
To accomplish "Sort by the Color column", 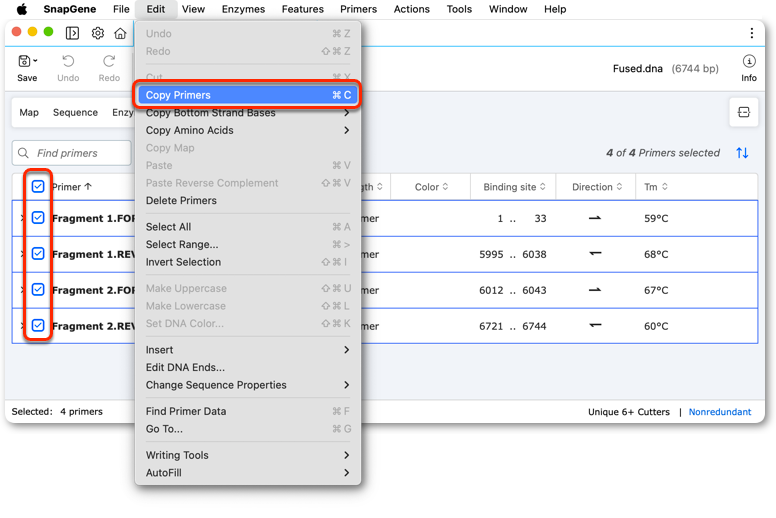I will [x=431, y=187].
